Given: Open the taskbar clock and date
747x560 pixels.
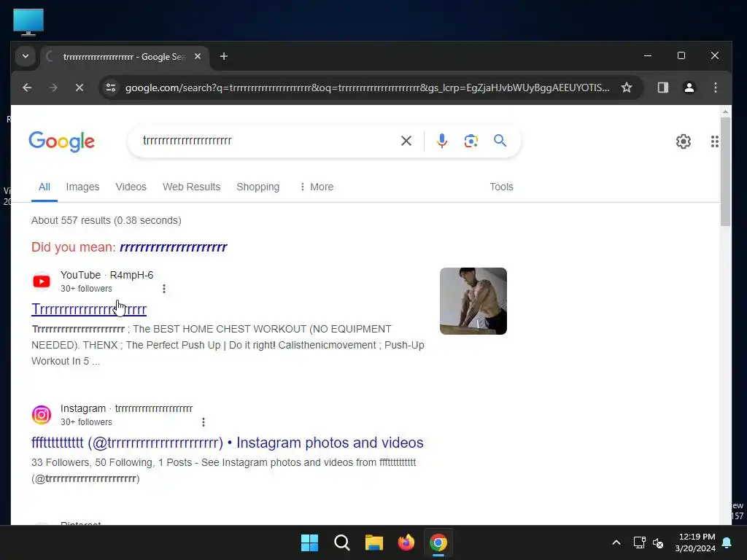Looking at the screenshot, I should click(695, 542).
